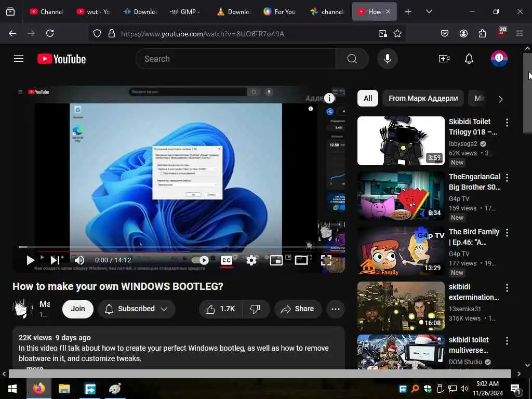The height and width of the screenshot is (399, 532).
Task: Open the player settings gear
Action: (x=251, y=260)
